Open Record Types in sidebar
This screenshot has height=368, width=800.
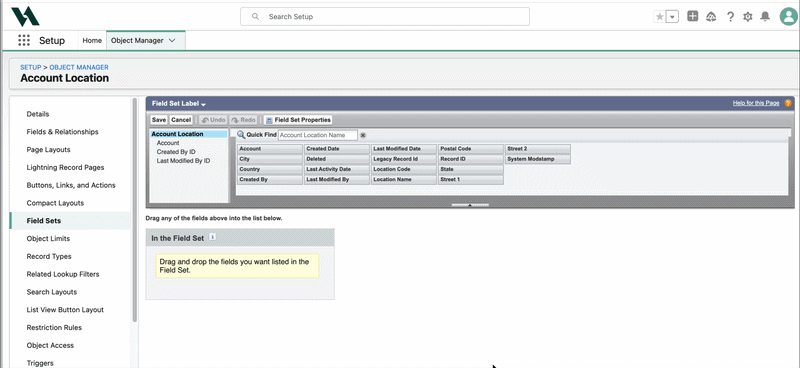49,256
